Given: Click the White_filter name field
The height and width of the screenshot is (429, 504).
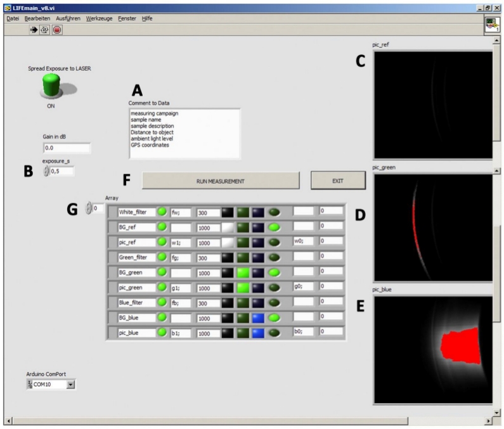Looking at the screenshot, I should click(x=136, y=212).
